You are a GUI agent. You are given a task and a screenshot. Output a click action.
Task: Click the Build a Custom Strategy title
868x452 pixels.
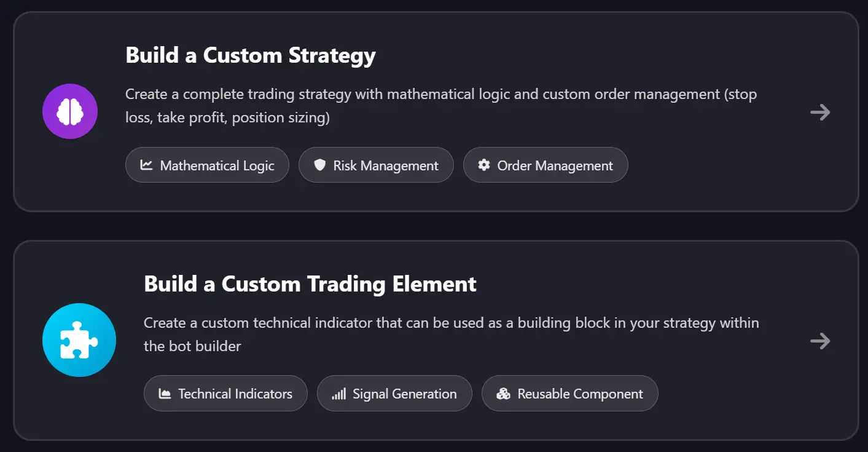[250, 55]
